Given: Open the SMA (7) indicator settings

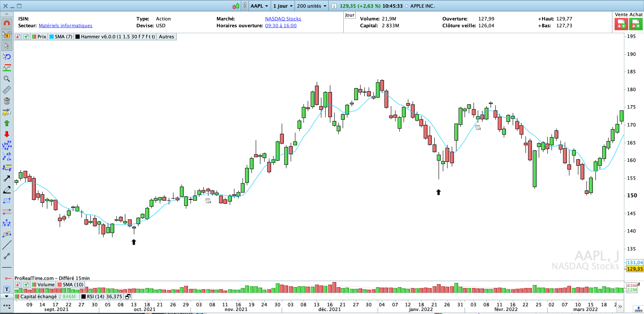Looking at the screenshot, I should click(61, 37).
